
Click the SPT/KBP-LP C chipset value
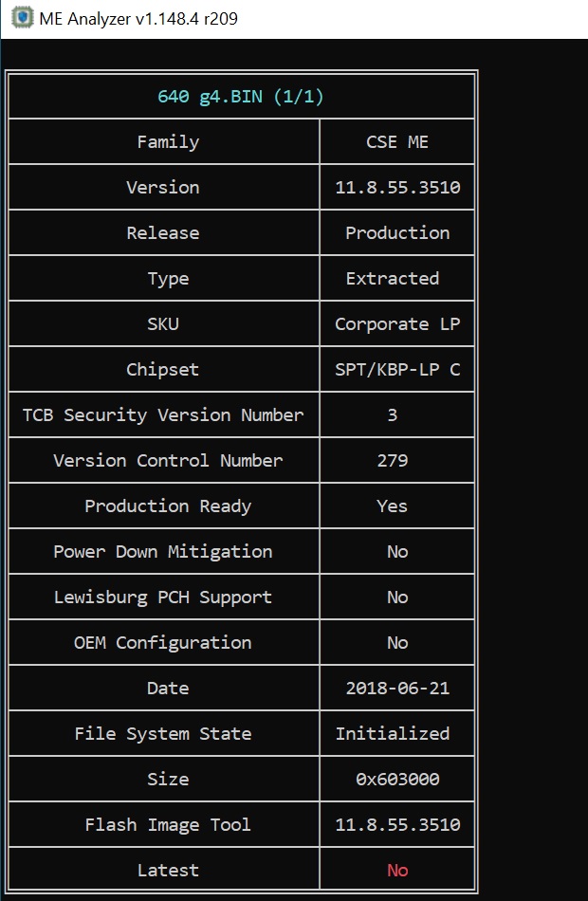pos(397,370)
